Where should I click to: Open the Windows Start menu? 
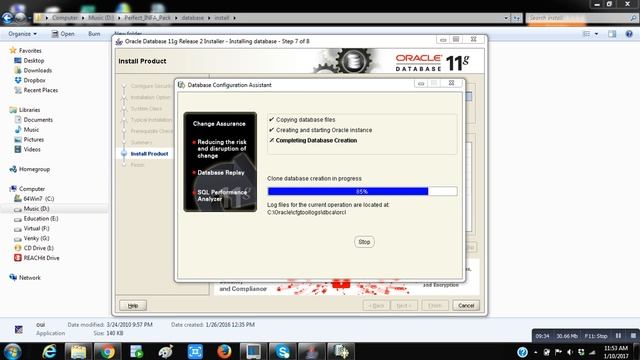tap(12, 351)
